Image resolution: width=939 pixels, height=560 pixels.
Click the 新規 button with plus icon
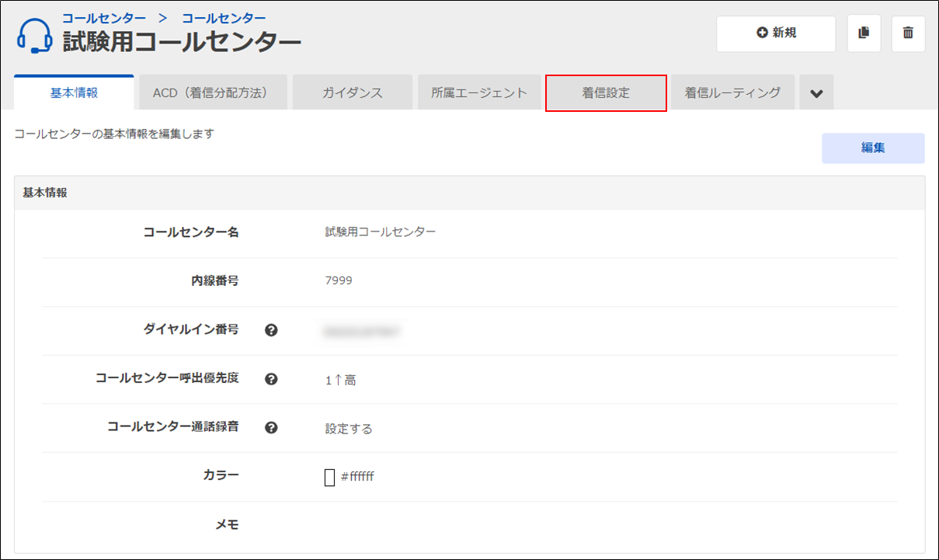point(775,33)
